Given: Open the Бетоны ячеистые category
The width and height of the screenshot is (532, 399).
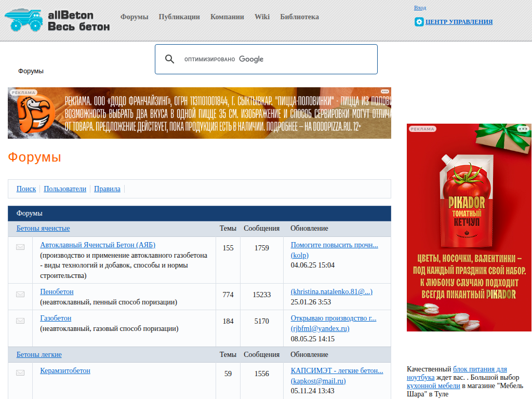Looking at the screenshot, I should point(43,229).
